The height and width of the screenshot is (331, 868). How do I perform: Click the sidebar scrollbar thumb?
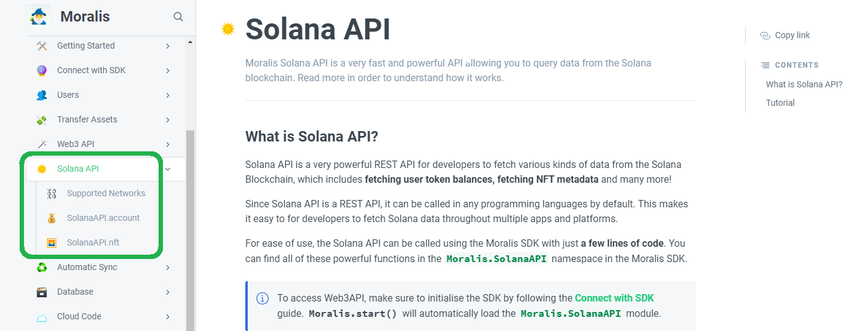tap(190, 231)
